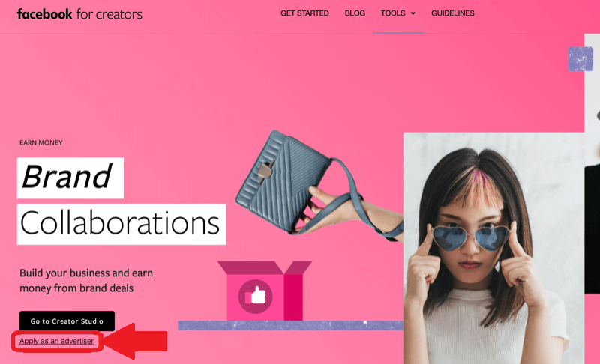The width and height of the screenshot is (600, 364).
Task: Click the facebook for creators logo
Action: [x=79, y=14]
